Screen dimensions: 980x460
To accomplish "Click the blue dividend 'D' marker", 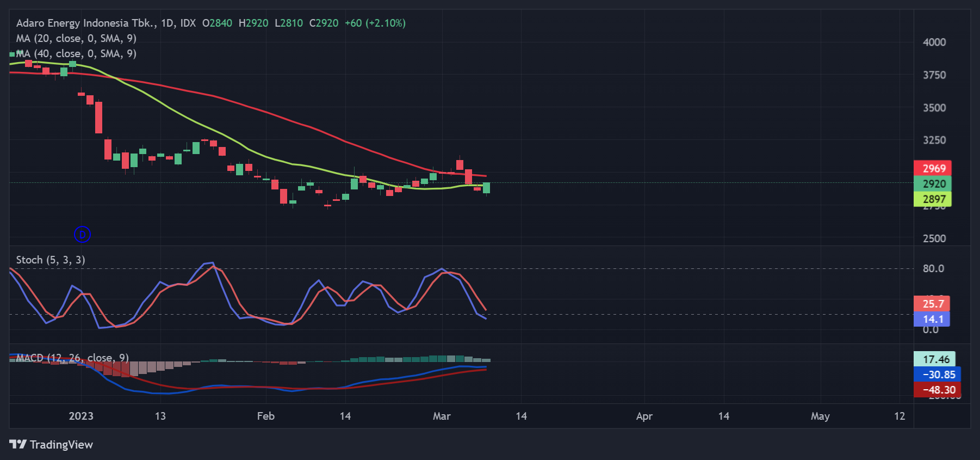I will tap(82, 235).
